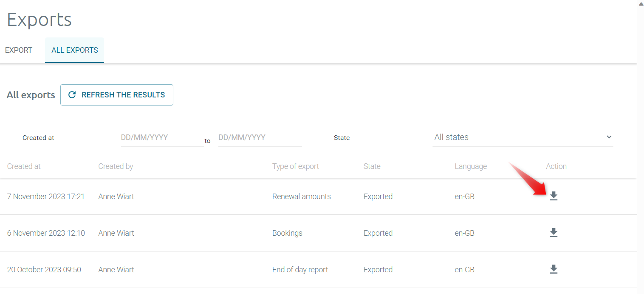Focus the Created at start date field
The image size is (644, 294).
(162, 138)
